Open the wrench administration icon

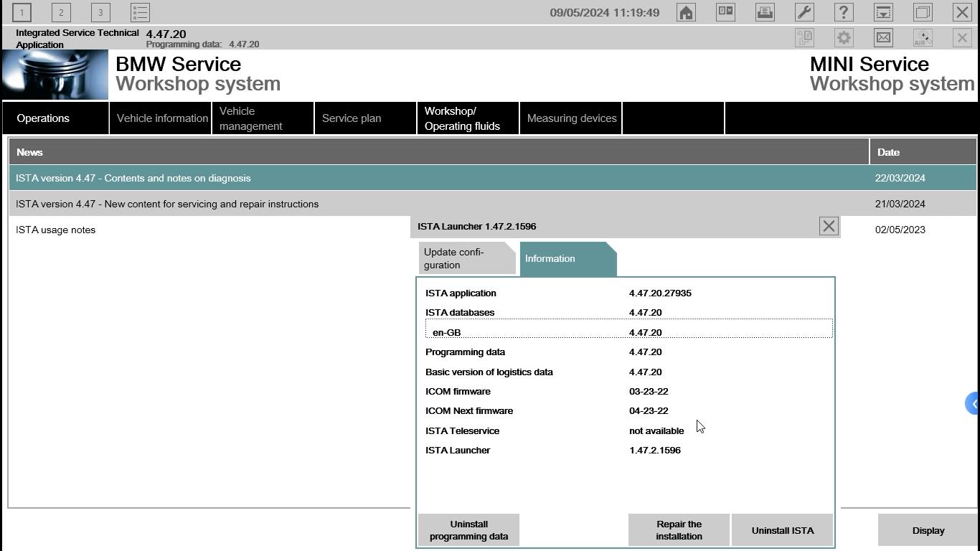coord(804,12)
